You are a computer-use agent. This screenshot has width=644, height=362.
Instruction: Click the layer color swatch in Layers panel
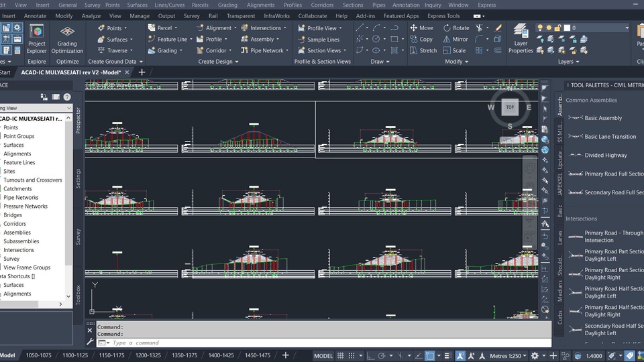pos(566,28)
